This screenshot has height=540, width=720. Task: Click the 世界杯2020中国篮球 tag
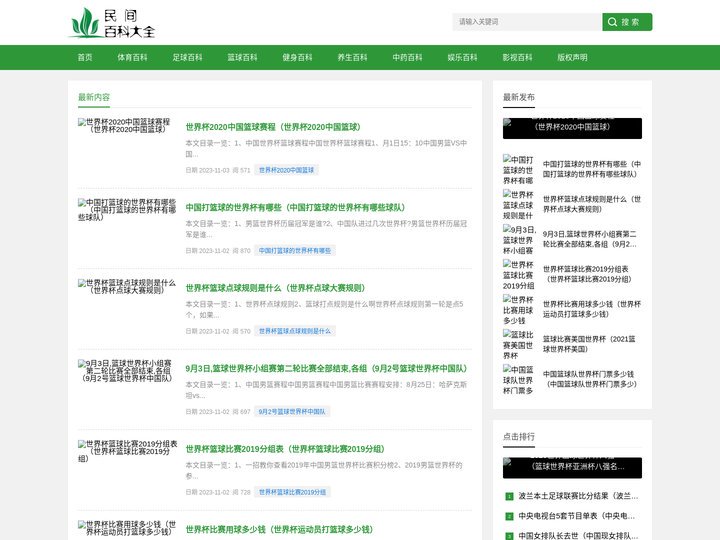click(287, 170)
